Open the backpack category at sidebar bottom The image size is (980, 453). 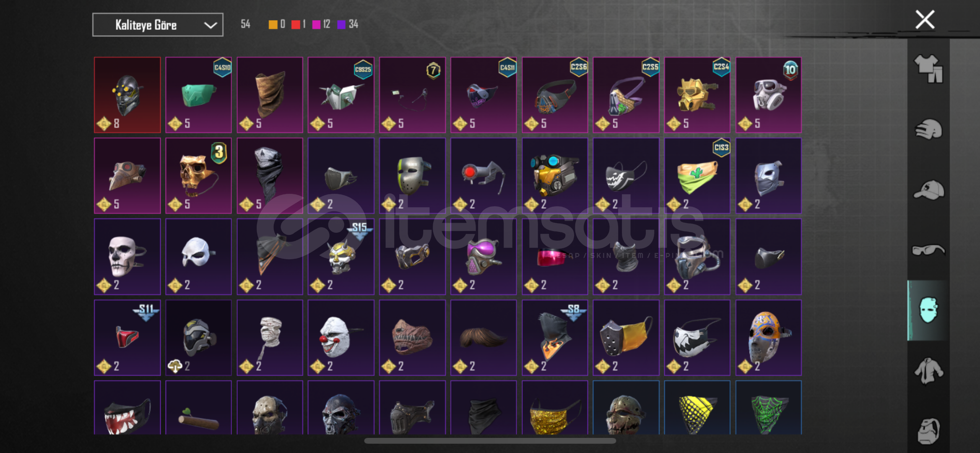pos(928,431)
